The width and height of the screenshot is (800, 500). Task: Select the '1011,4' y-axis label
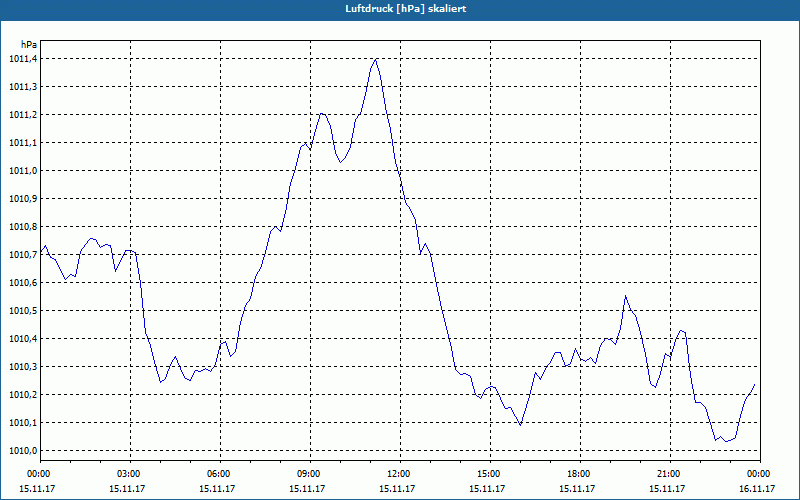(23, 59)
